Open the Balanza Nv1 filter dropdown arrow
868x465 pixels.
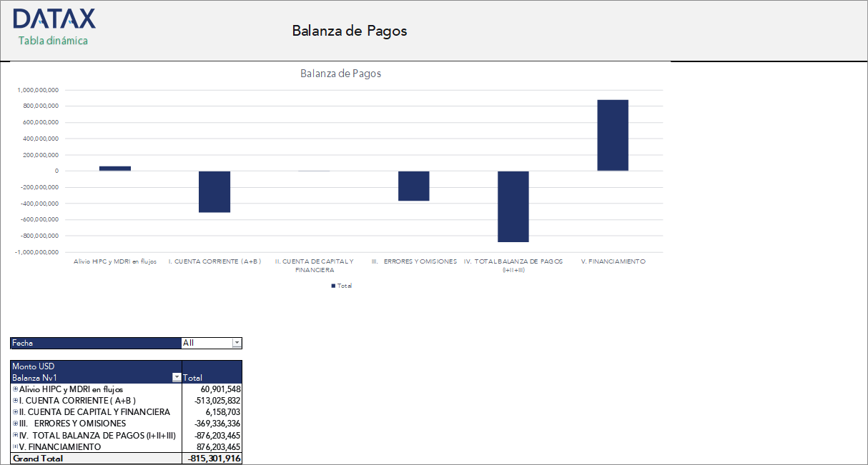click(x=176, y=378)
